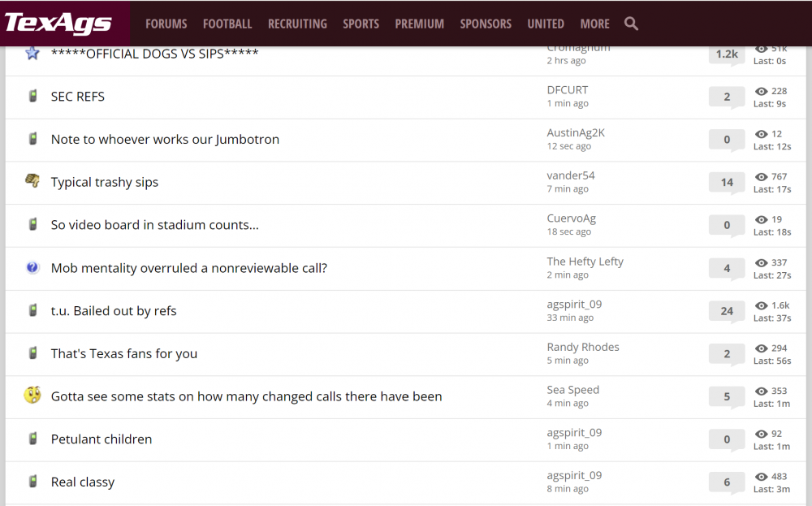The height and width of the screenshot is (506, 812).
Task: Click the username agspirit_09 on the Real classy row
Action: [574, 475]
